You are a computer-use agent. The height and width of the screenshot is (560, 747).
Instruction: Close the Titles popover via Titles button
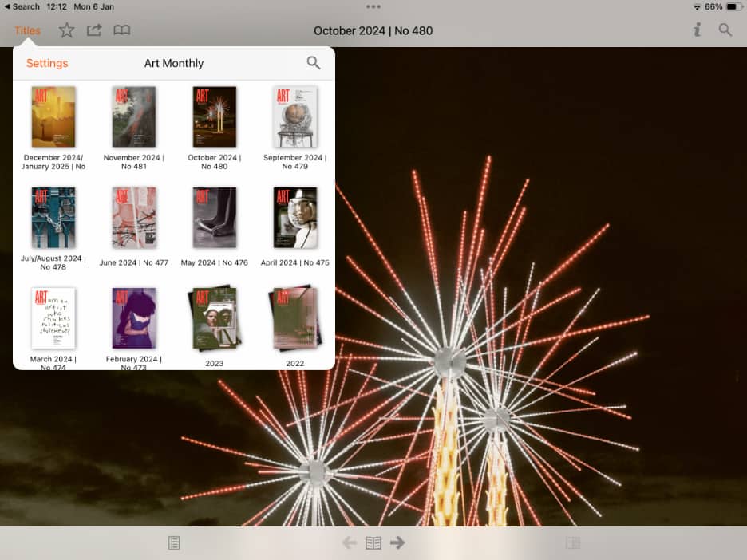(x=27, y=30)
